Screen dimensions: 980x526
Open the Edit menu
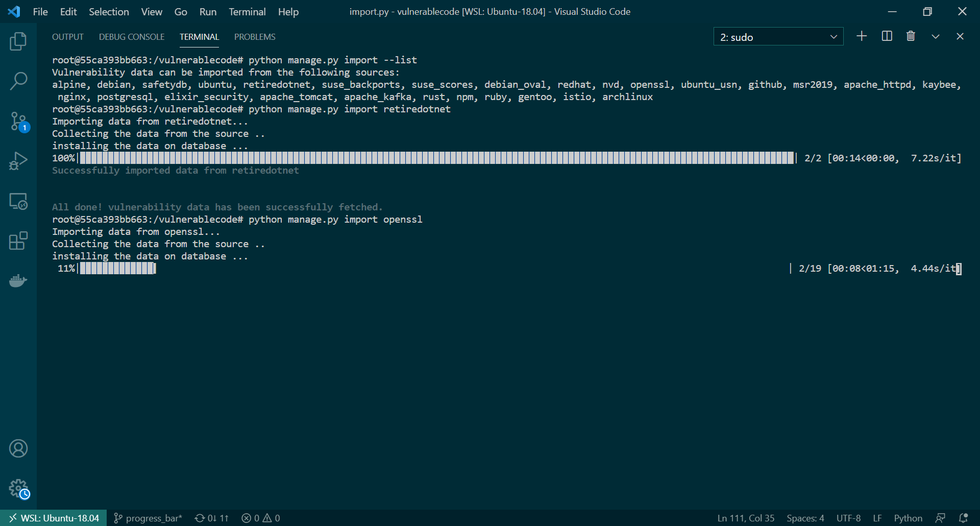[68, 12]
